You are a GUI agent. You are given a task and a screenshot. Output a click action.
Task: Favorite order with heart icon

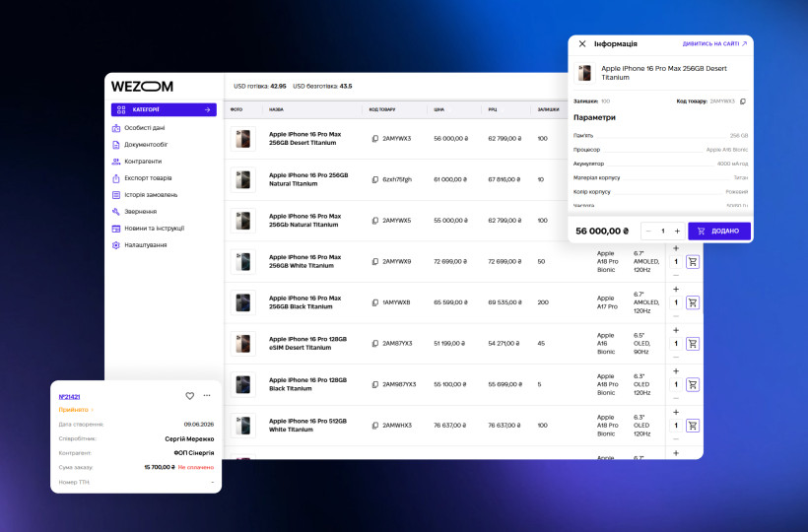pyautogui.click(x=189, y=396)
